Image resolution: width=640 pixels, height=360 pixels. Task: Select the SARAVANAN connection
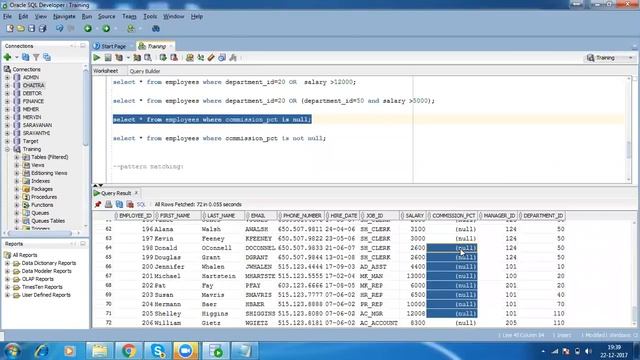coord(37,125)
